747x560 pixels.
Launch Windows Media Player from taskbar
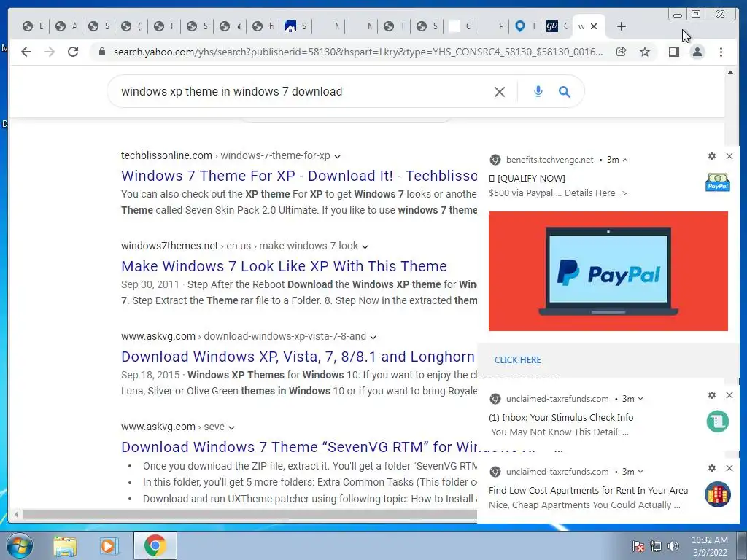click(109, 545)
